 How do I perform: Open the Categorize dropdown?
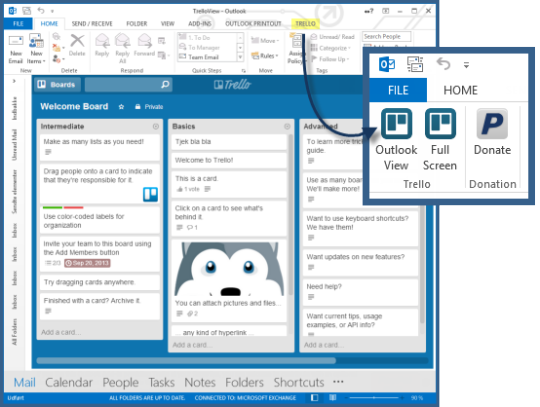pos(331,48)
